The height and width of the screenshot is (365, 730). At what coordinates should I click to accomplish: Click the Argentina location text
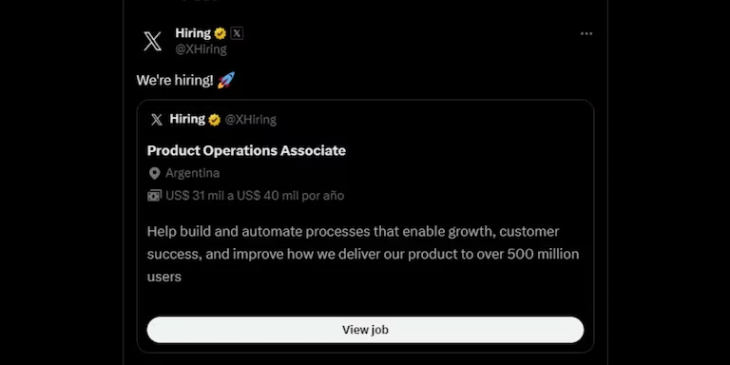coord(192,173)
